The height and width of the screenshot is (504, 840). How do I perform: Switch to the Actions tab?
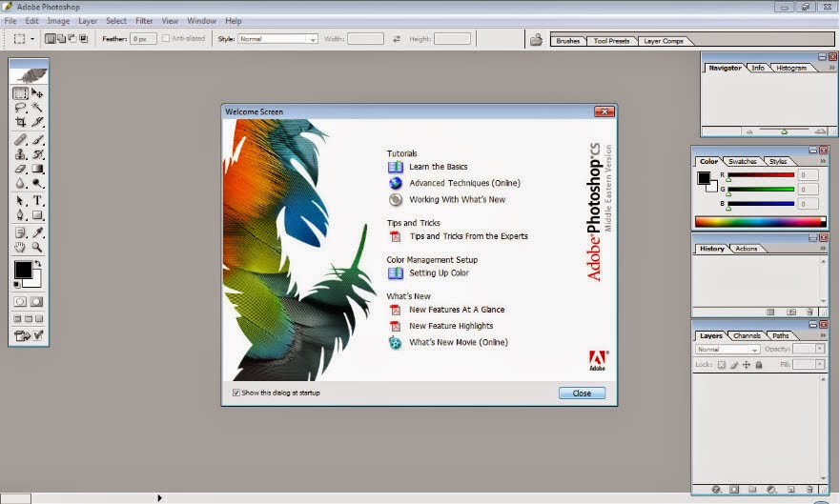[747, 249]
